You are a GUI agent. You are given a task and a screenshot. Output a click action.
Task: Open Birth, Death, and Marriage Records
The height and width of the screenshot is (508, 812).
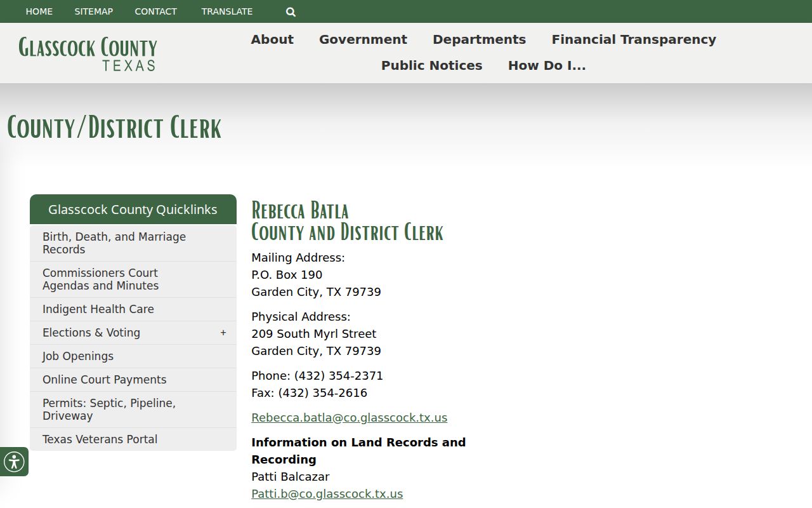(x=133, y=243)
